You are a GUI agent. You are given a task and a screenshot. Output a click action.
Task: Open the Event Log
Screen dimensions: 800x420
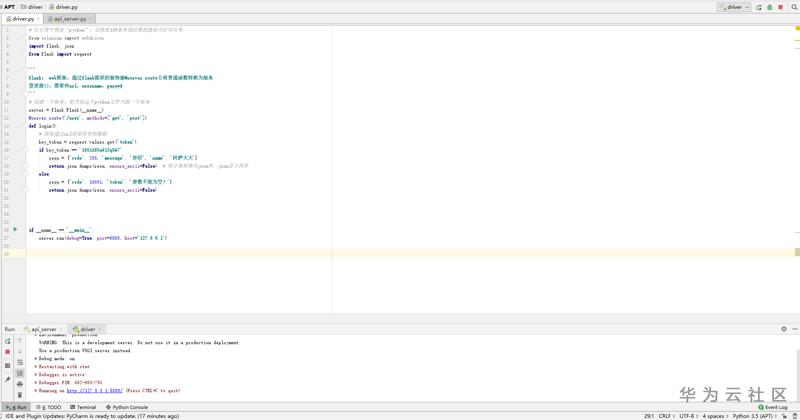(x=773, y=407)
